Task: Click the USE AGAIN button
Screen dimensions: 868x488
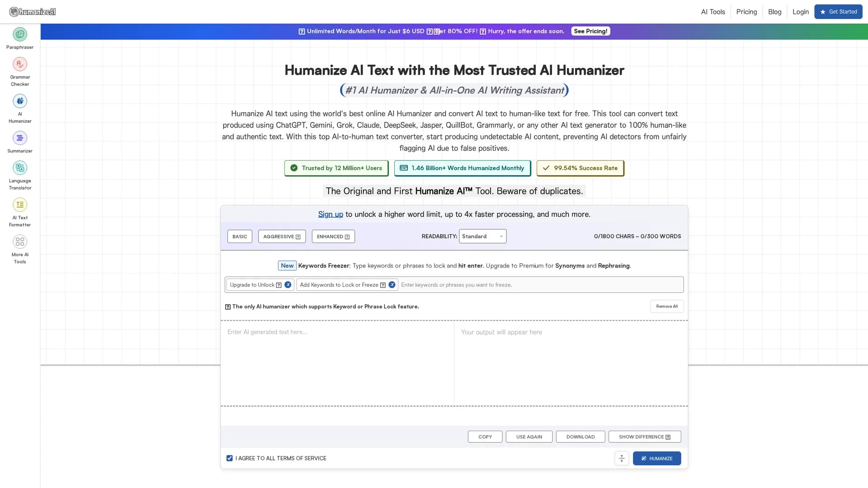Action: tap(529, 437)
